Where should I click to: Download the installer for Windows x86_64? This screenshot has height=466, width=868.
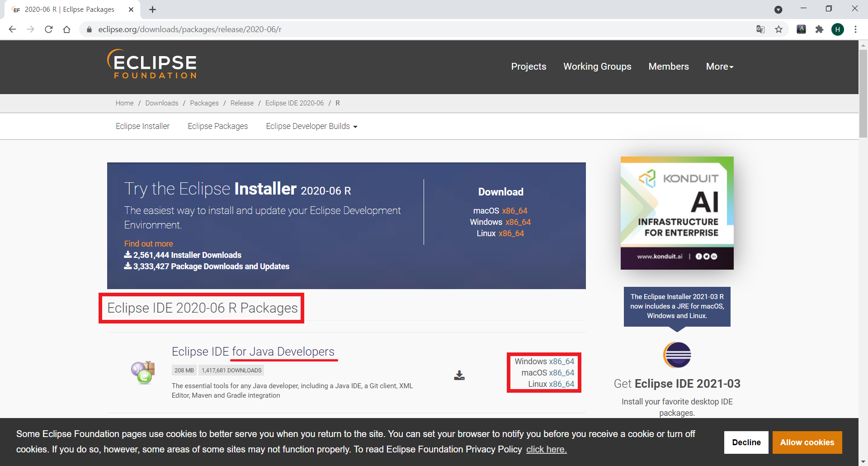(518, 222)
